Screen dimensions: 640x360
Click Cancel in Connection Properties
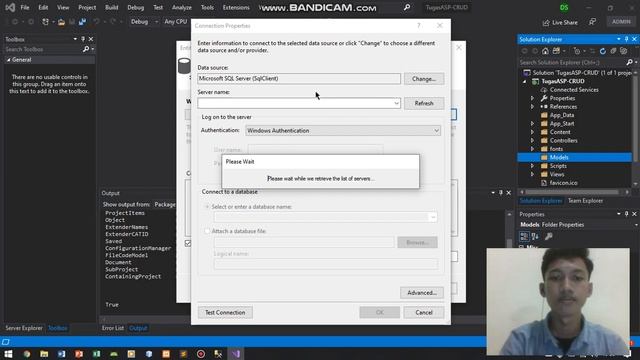click(424, 312)
